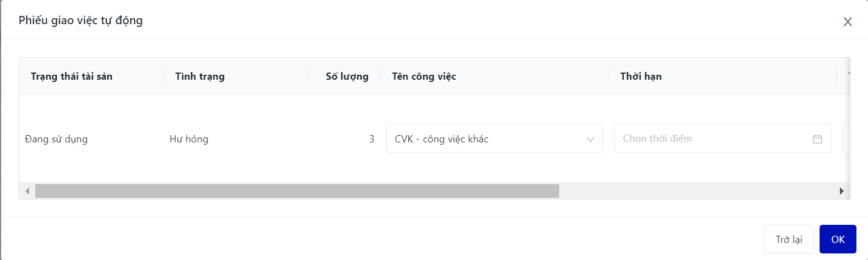Click the "Tình trạng" column header
The image size is (868, 260).
(x=200, y=76)
